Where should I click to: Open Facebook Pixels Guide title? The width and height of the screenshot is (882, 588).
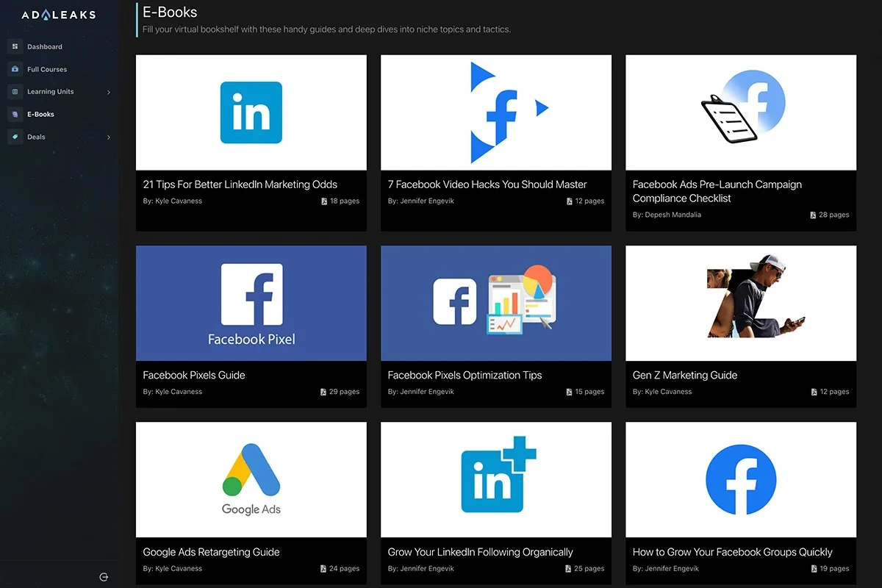pos(194,375)
